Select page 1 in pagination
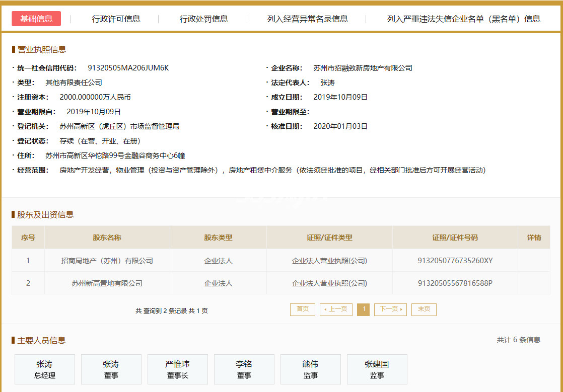Screen dimensions: 563x392 pos(364,309)
